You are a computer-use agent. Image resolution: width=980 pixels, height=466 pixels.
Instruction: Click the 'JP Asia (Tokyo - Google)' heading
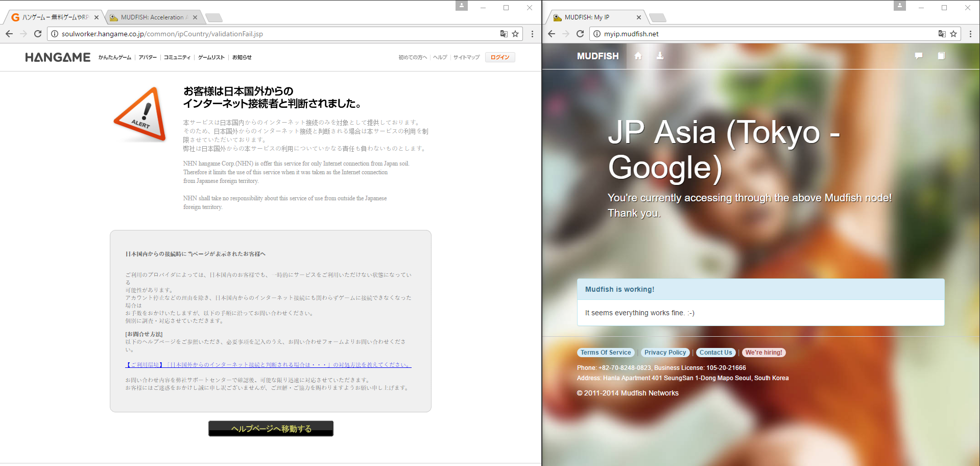(724, 150)
